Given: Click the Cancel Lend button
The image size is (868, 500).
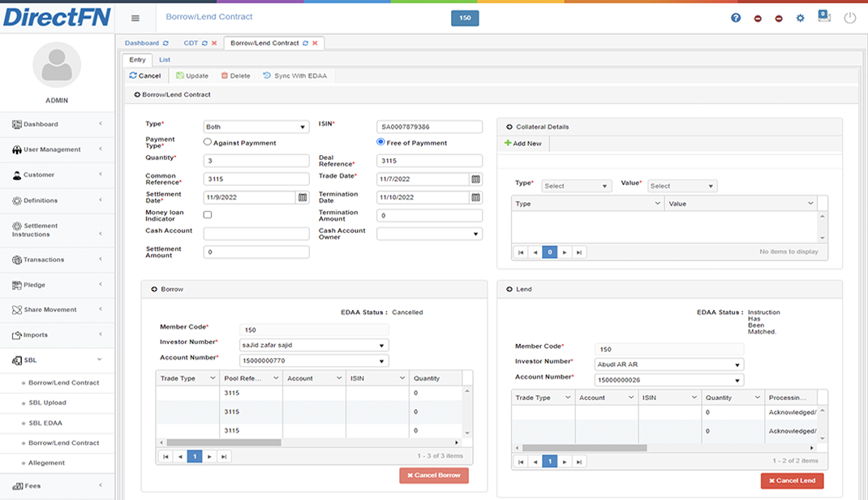Looking at the screenshot, I should tap(793, 481).
